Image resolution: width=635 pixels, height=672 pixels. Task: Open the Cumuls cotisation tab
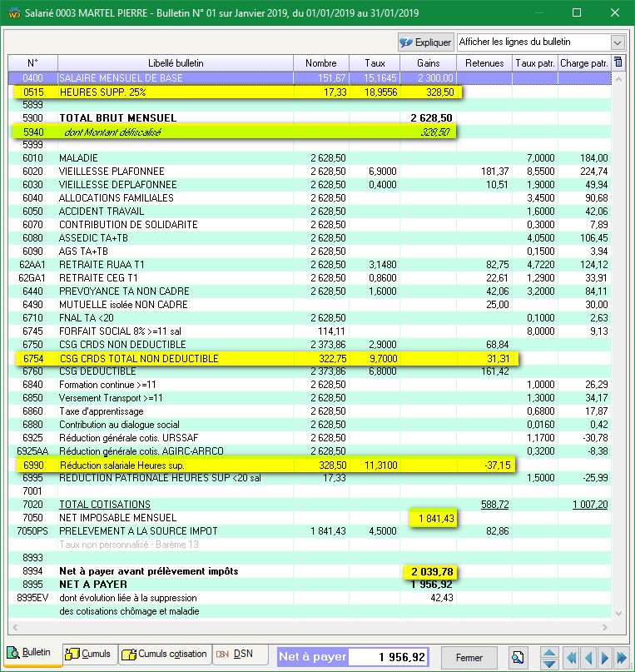click(165, 654)
